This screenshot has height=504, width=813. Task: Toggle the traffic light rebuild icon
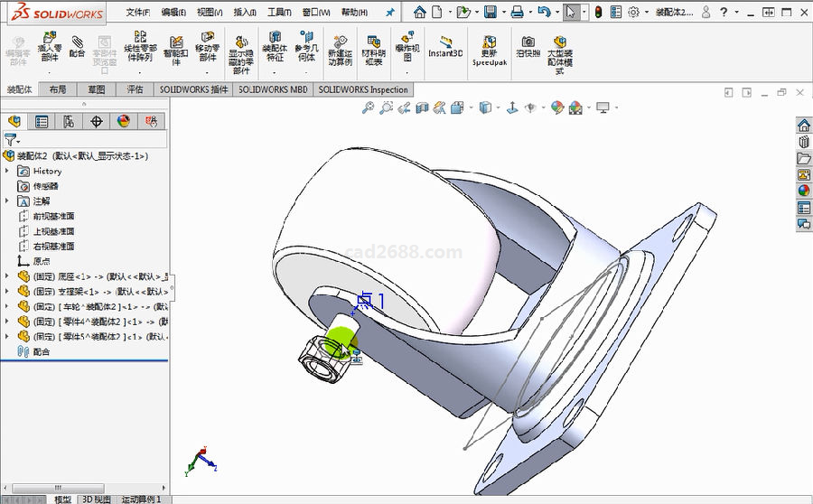pos(597,13)
